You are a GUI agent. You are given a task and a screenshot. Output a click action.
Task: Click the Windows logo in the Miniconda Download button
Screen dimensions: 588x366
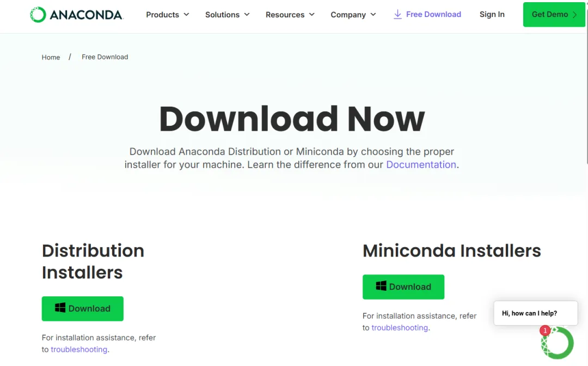click(x=381, y=286)
